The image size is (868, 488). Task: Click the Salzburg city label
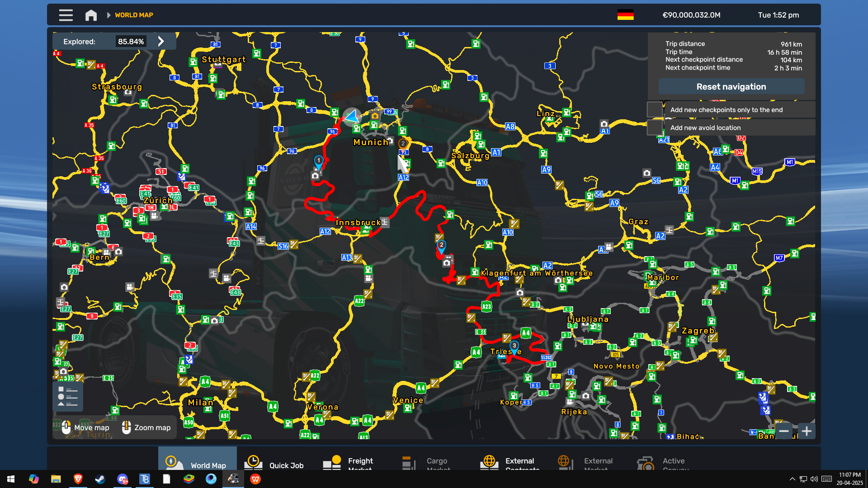click(470, 155)
